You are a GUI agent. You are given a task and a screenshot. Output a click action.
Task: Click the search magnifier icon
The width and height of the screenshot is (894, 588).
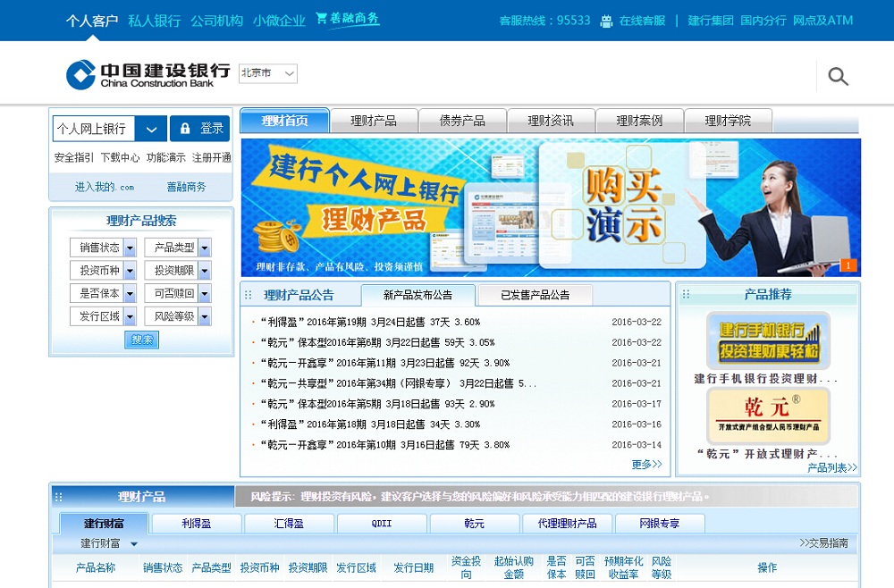(x=838, y=76)
